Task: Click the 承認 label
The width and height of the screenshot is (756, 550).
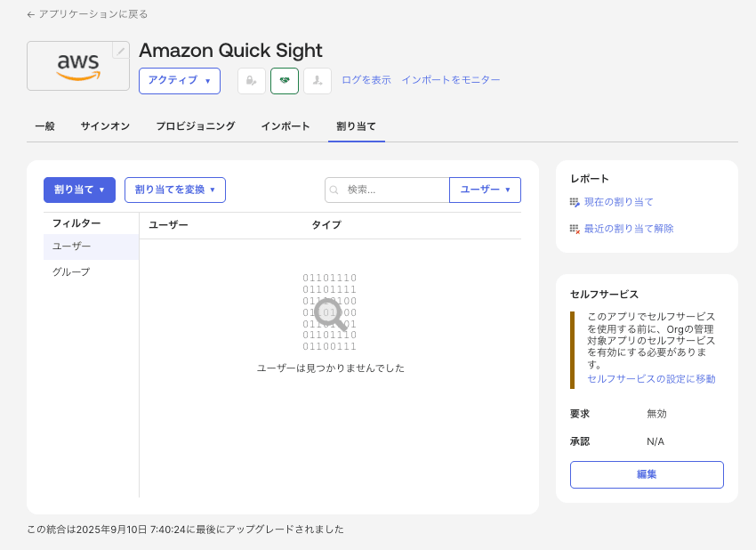Action: pos(580,441)
